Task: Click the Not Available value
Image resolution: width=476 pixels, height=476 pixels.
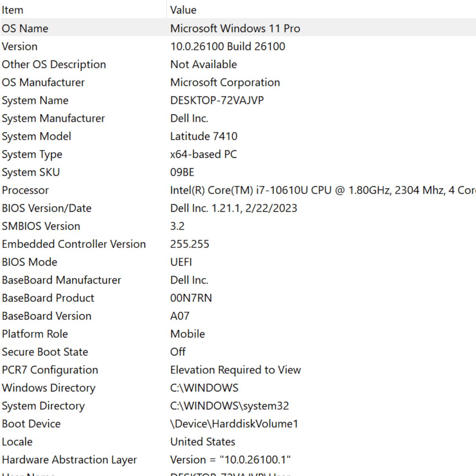Action: (x=203, y=64)
